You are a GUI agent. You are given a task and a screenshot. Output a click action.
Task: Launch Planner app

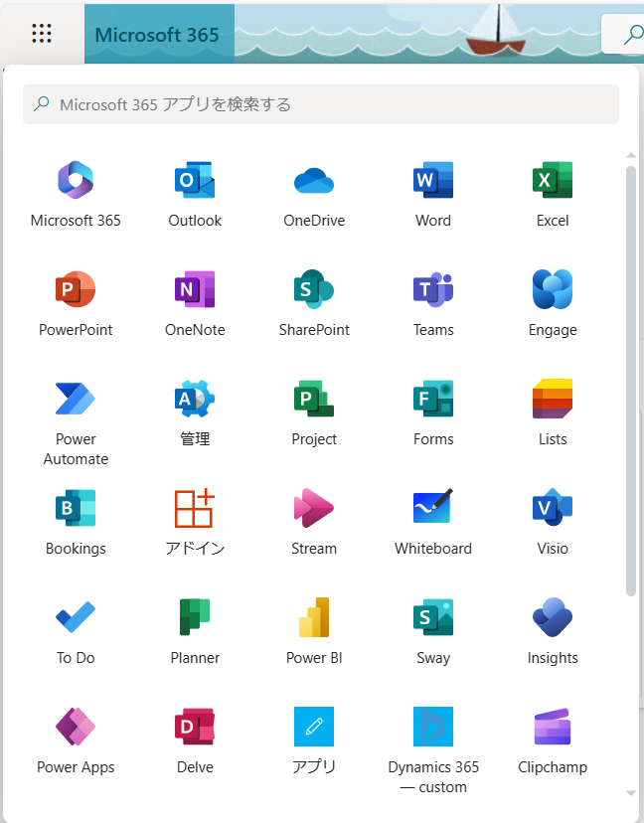pos(195,616)
